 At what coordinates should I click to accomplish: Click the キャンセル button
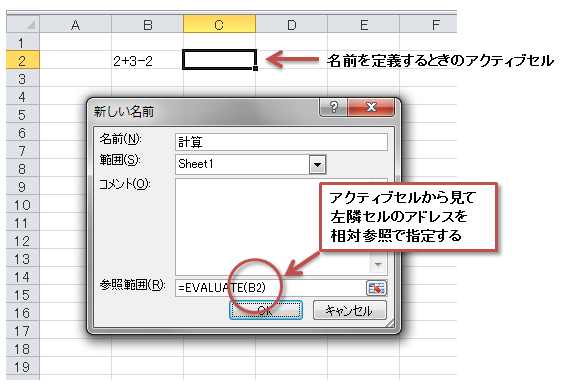point(350,310)
